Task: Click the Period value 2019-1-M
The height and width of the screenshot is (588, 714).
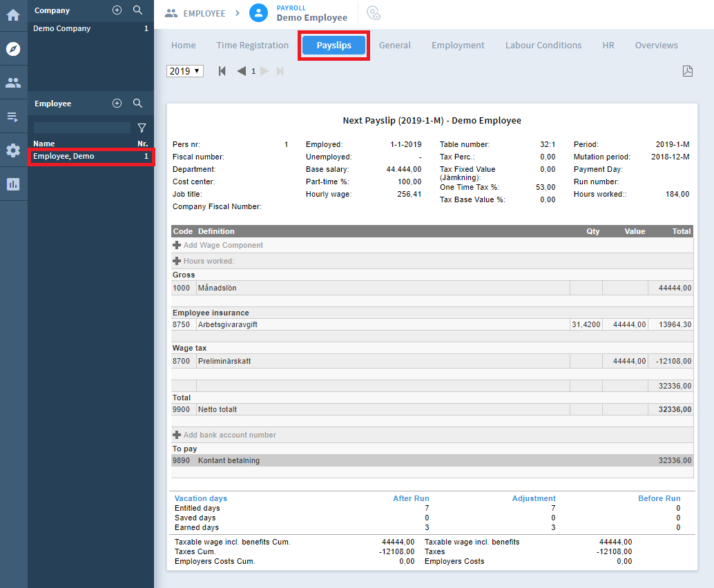Action: 673,144
